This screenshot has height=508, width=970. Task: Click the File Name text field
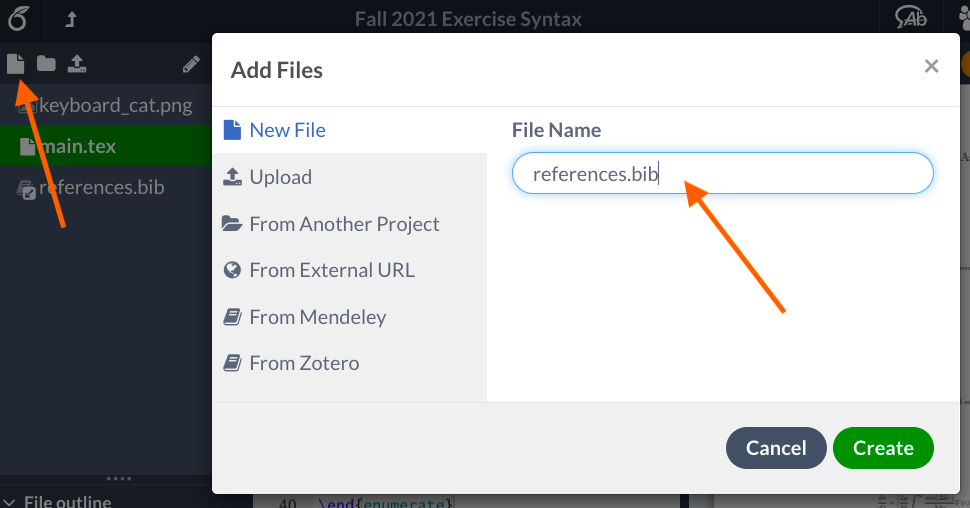tap(722, 174)
